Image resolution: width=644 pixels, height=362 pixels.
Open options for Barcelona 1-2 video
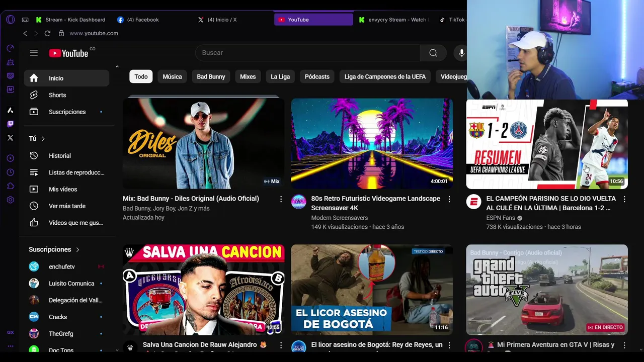(x=624, y=199)
